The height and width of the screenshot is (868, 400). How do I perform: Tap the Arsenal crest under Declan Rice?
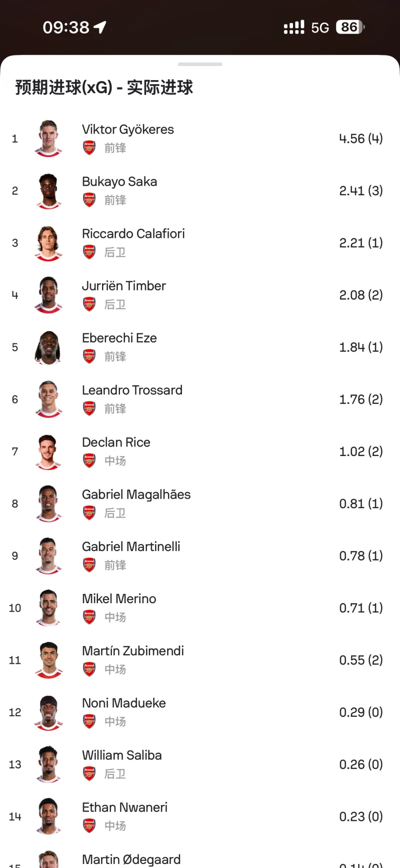[x=89, y=461]
